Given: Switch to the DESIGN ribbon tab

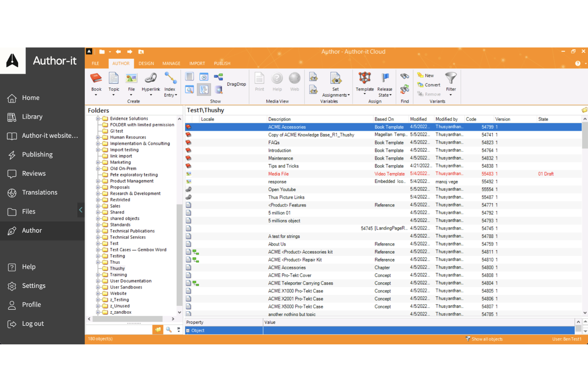Looking at the screenshot, I should [x=146, y=64].
